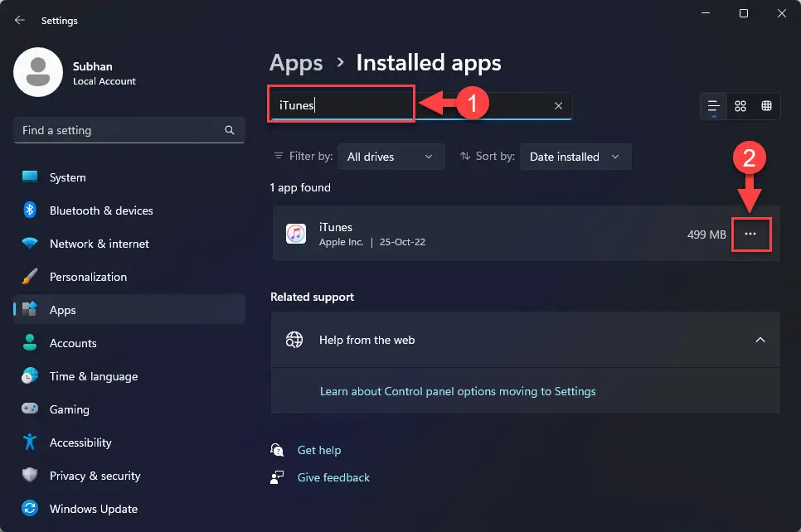Switch to table view layout
Viewport: 801px width, 532px height.
point(766,106)
